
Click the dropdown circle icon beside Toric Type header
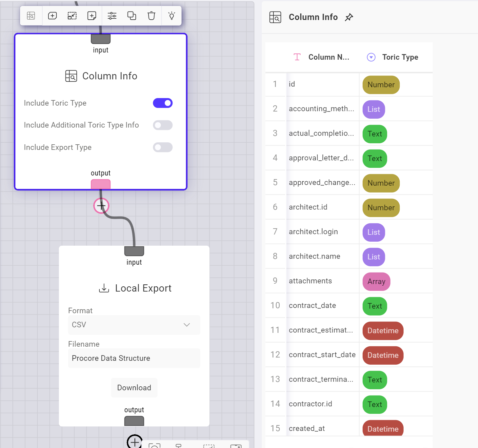point(371,57)
